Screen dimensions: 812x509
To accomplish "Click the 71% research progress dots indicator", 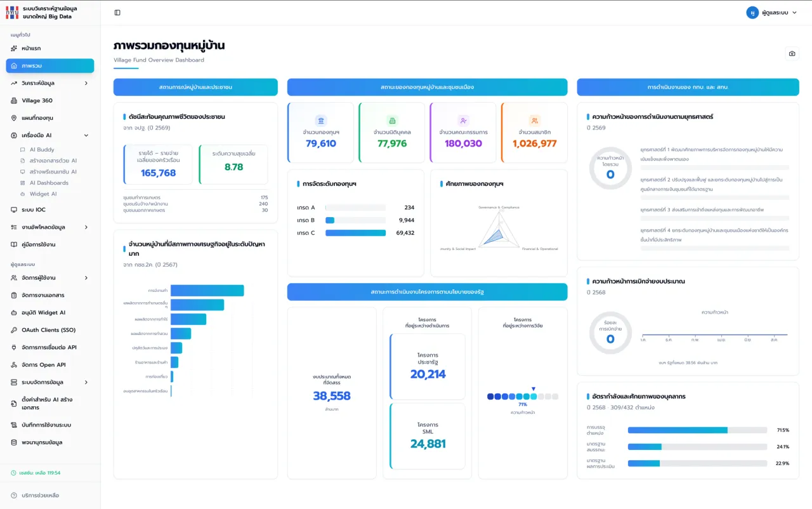I will pos(523,397).
